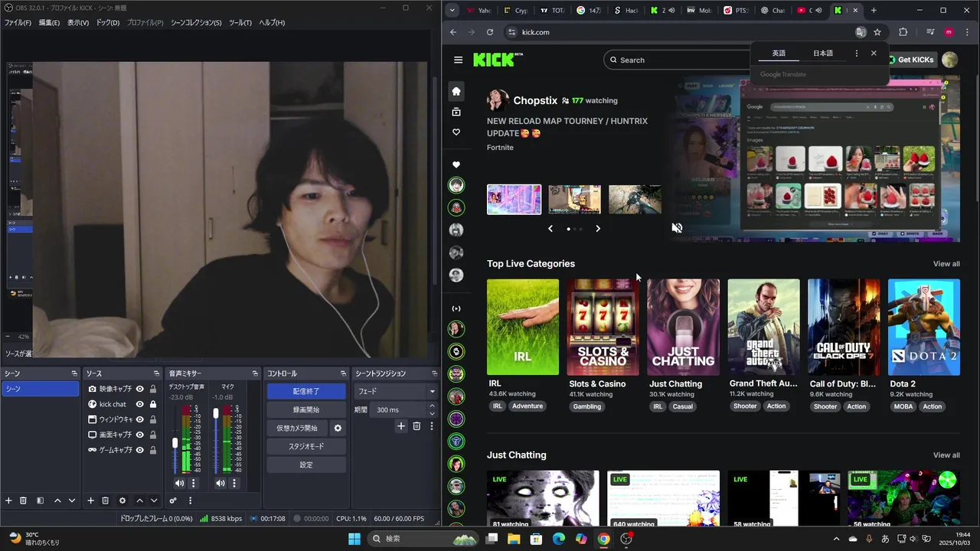This screenshot has width=980, height=551.
Task: Stop streaming with 配信終了 button
Action: [306, 391]
